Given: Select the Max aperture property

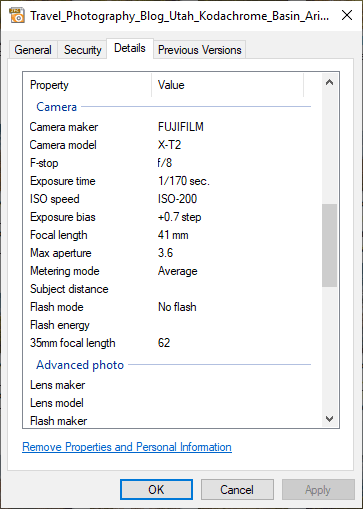Looking at the screenshot, I should (61, 253).
